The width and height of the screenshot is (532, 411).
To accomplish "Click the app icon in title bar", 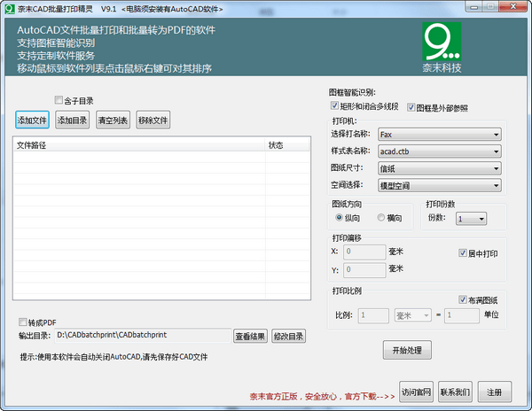I will coord(9,8).
